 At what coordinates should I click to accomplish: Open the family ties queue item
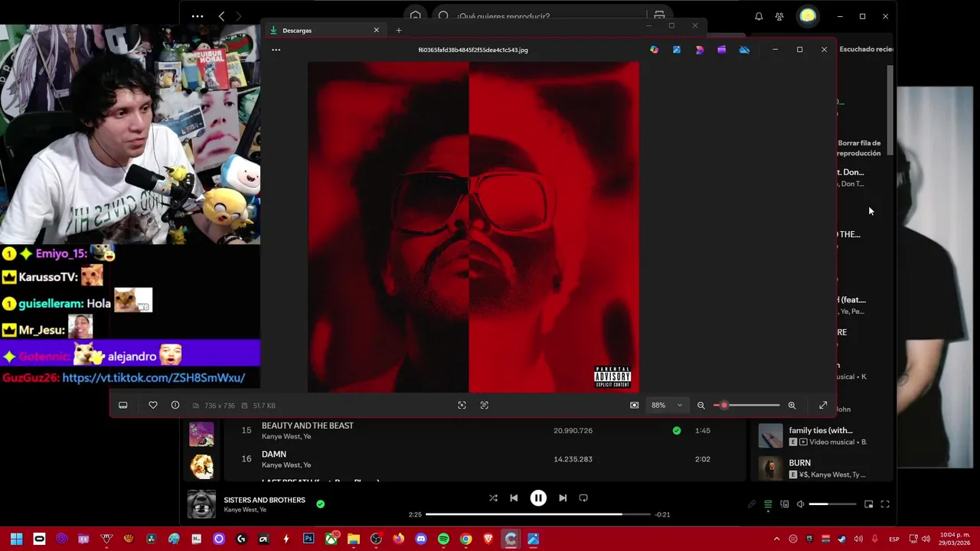821,430
